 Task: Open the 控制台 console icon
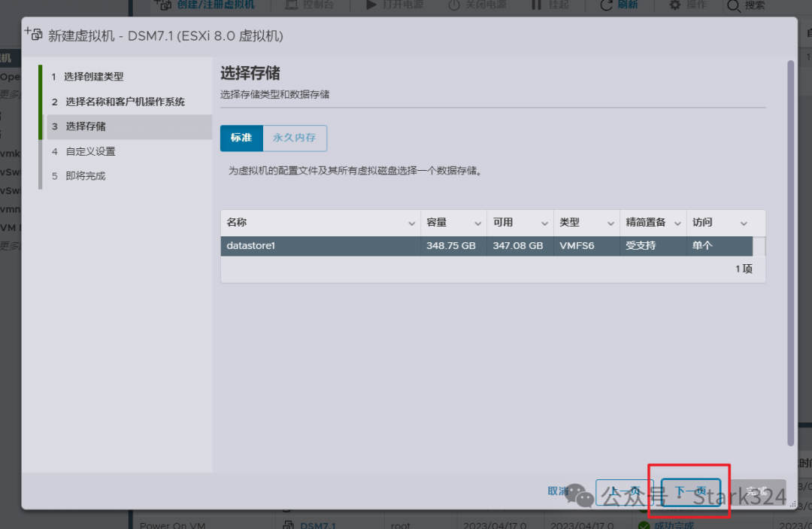coord(293,6)
